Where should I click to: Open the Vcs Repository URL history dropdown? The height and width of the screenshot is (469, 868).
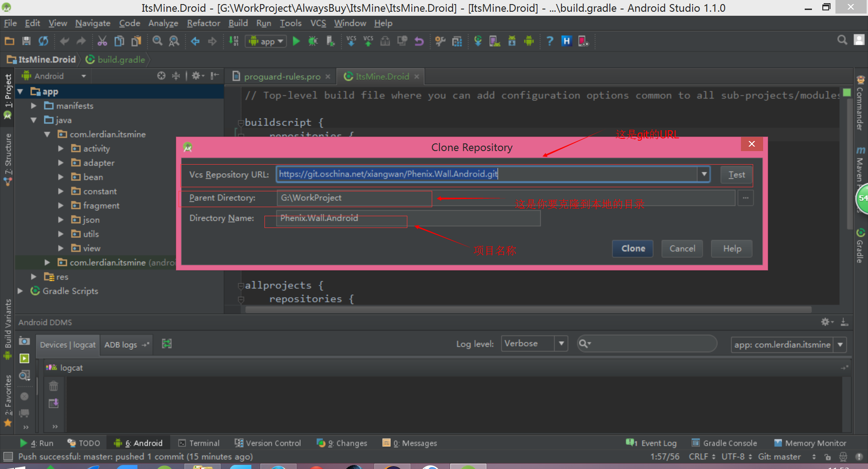click(x=704, y=174)
